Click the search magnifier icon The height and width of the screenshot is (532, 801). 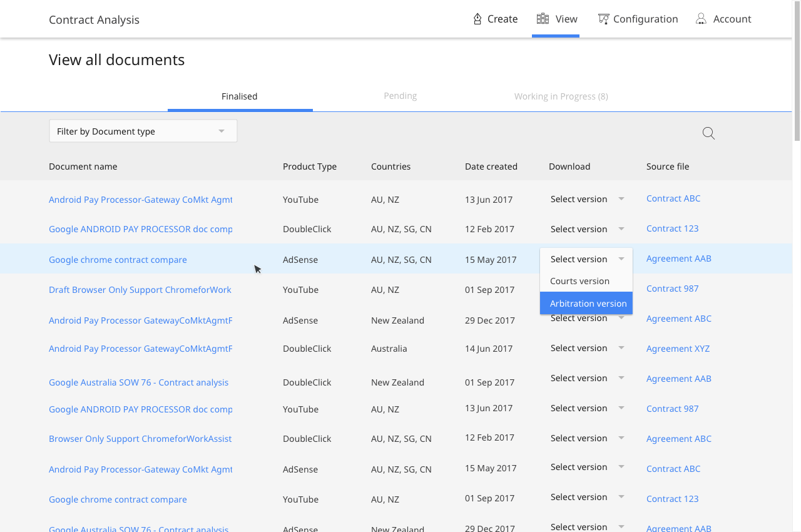click(x=708, y=133)
